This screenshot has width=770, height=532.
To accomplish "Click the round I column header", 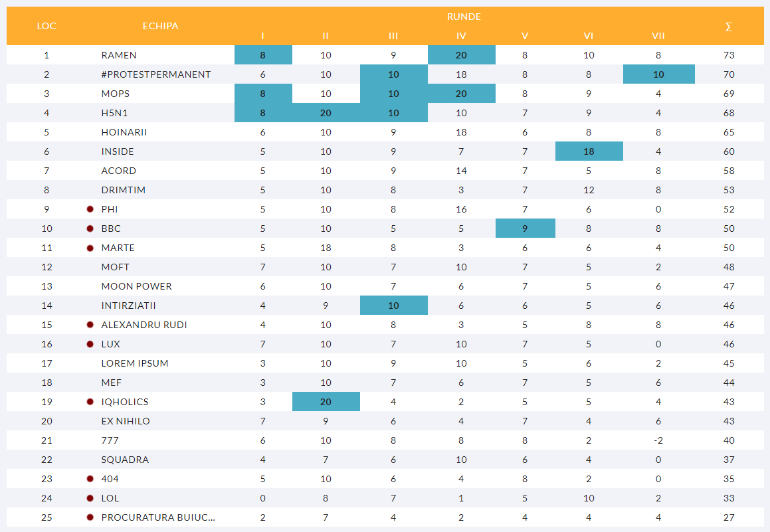I will click(262, 36).
